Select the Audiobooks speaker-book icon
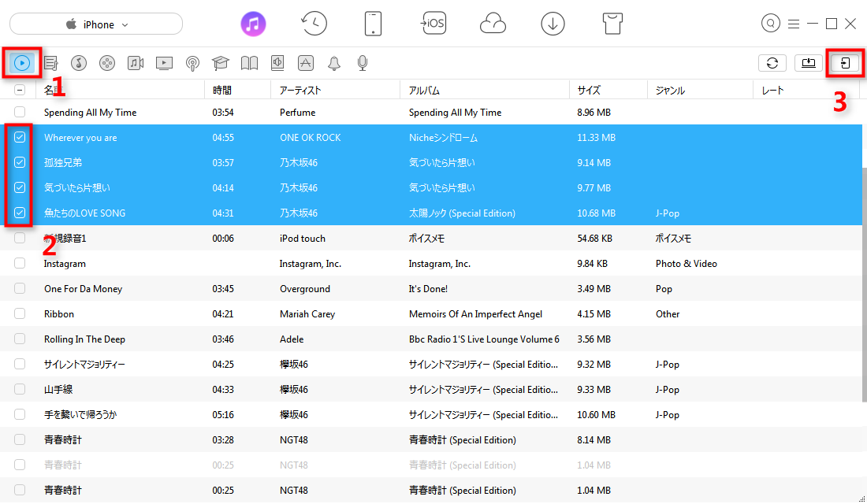Screen dimensions: 867x504 (x=277, y=63)
